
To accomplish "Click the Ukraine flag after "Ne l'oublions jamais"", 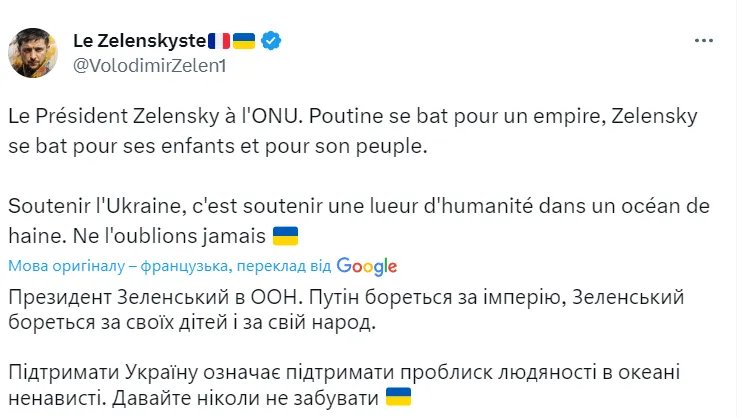I will (286, 236).
